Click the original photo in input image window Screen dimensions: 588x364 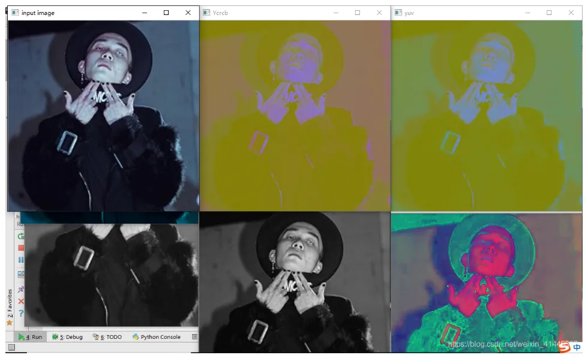click(x=103, y=116)
